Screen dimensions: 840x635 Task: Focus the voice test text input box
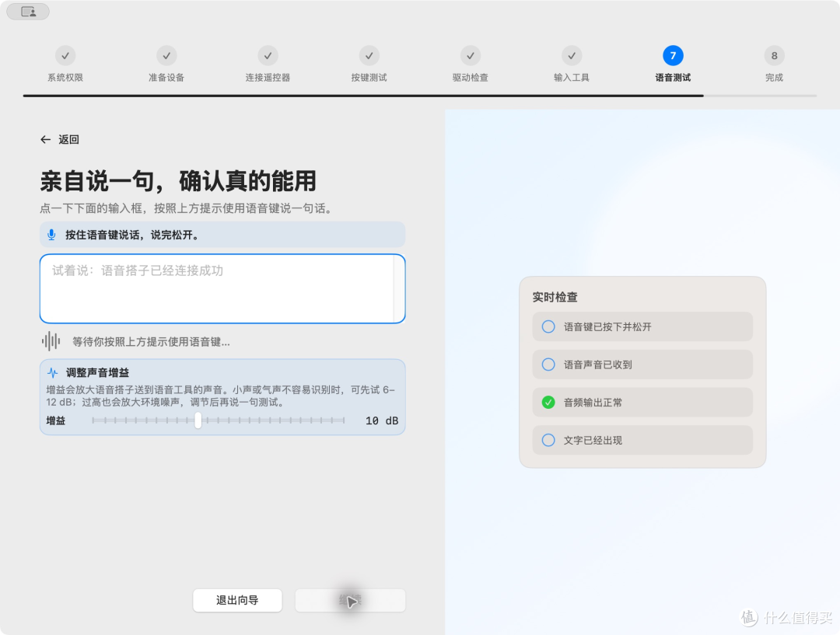(222, 288)
